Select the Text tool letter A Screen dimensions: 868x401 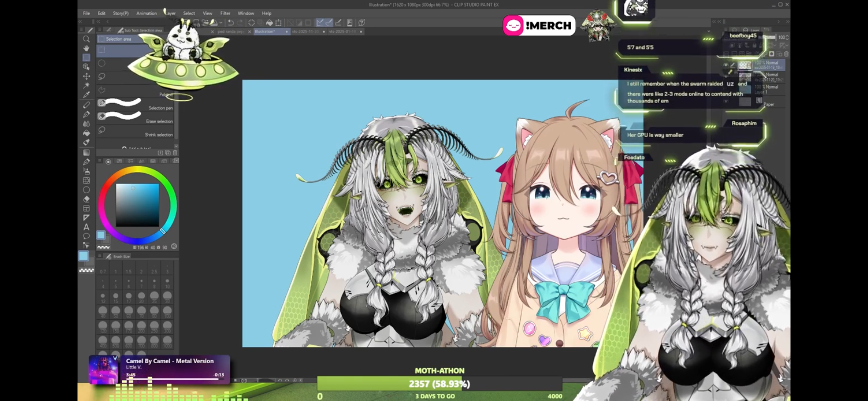86,227
